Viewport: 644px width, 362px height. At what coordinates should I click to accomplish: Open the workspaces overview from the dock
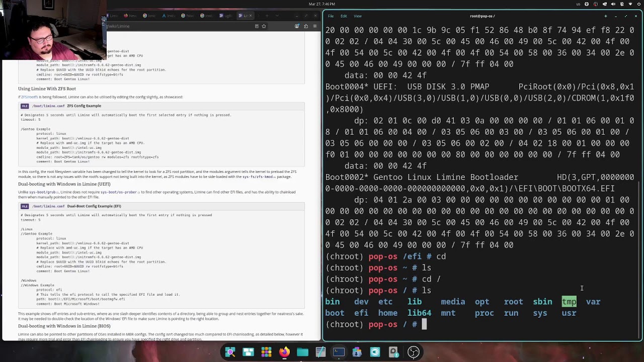249,352
